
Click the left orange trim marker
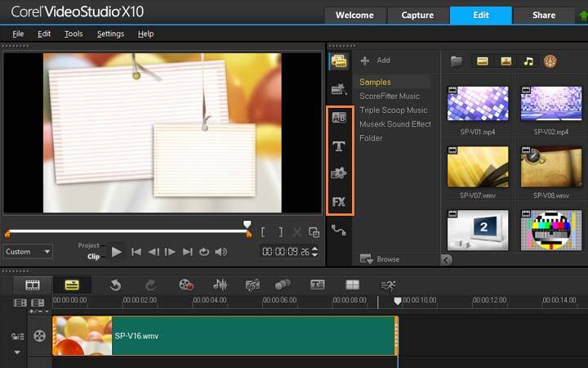click(x=7, y=235)
